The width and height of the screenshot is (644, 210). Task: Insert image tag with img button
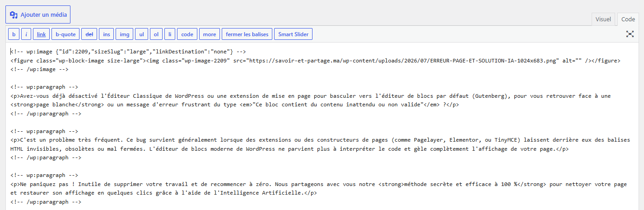(x=124, y=34)
